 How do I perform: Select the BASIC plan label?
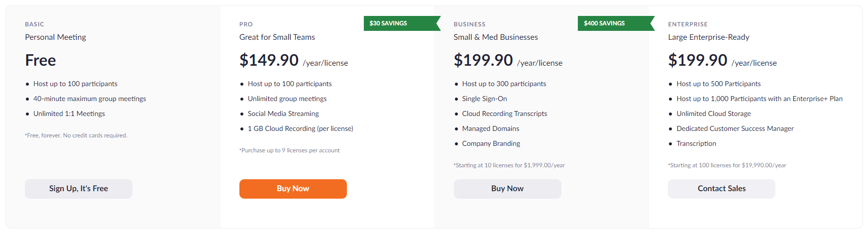point(35,24)
